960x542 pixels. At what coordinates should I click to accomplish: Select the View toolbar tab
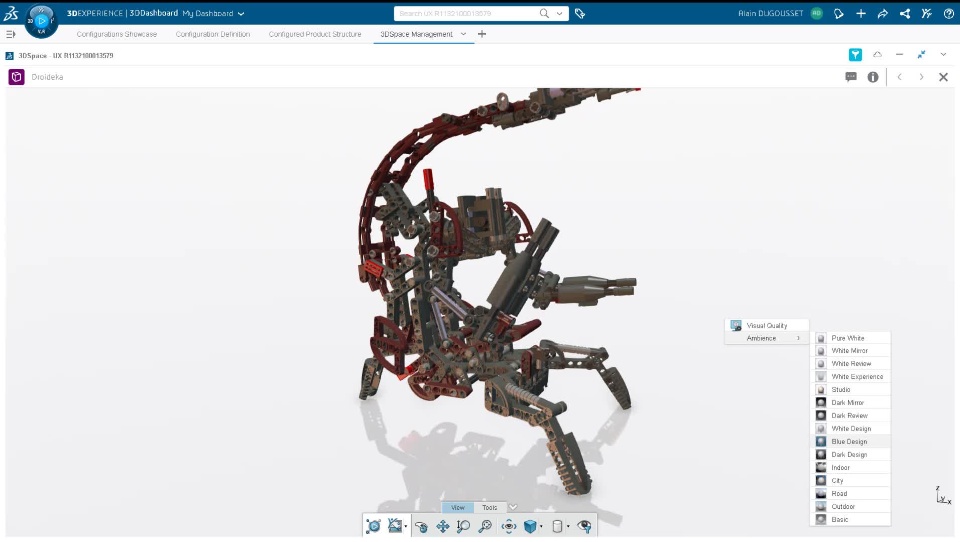[x=458, y=507]
